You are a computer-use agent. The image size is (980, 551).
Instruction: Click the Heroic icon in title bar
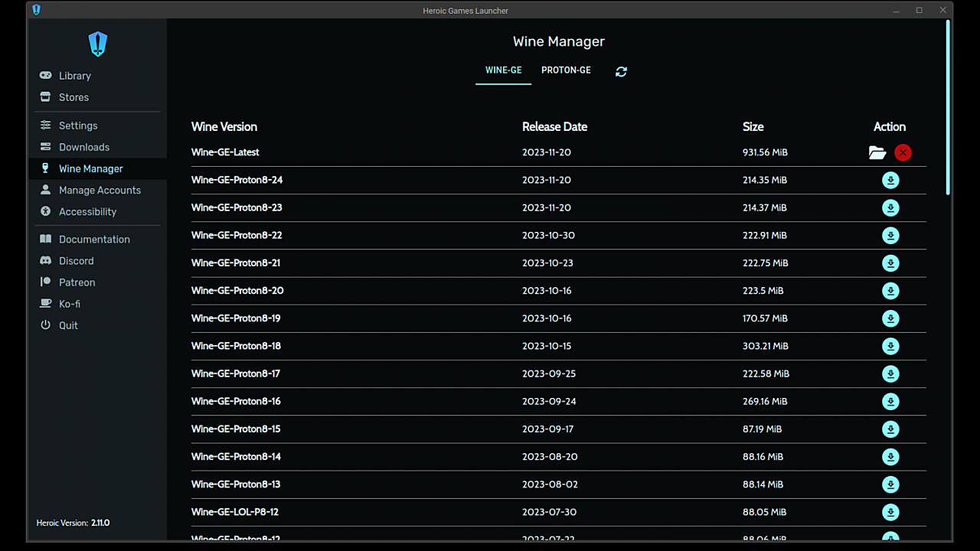[x=36, y=10]
